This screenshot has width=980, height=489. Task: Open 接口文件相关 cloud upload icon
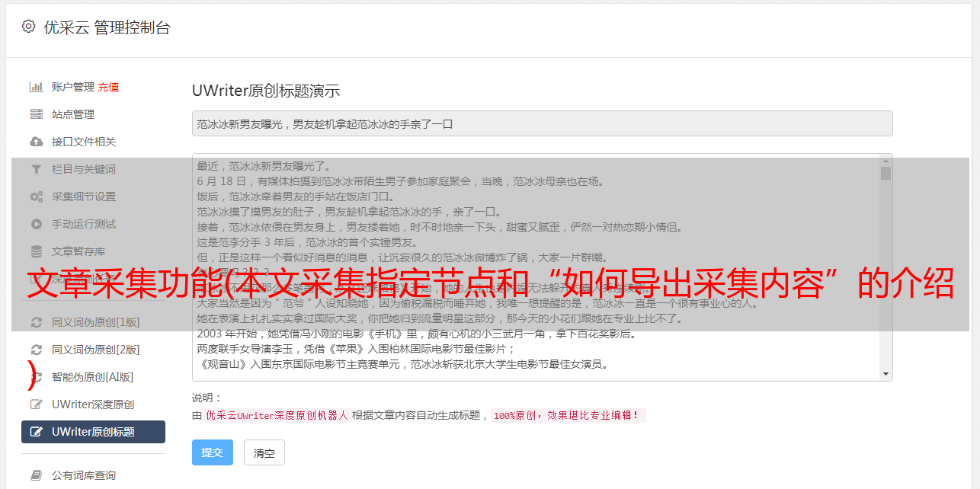coord(36,142)
